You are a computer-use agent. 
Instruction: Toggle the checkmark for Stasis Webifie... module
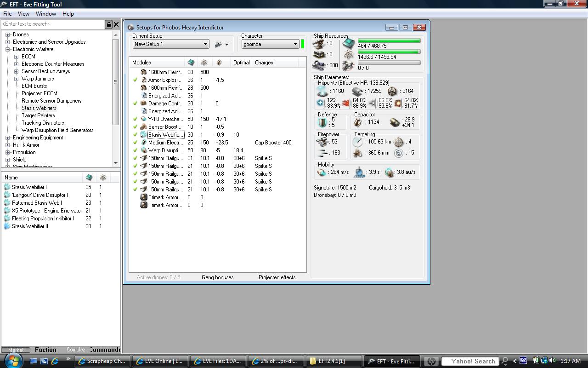(135, 135)
